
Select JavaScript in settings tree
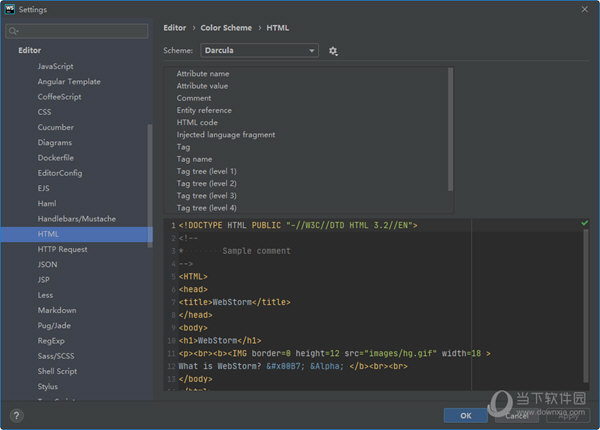(x=55, y=66)
